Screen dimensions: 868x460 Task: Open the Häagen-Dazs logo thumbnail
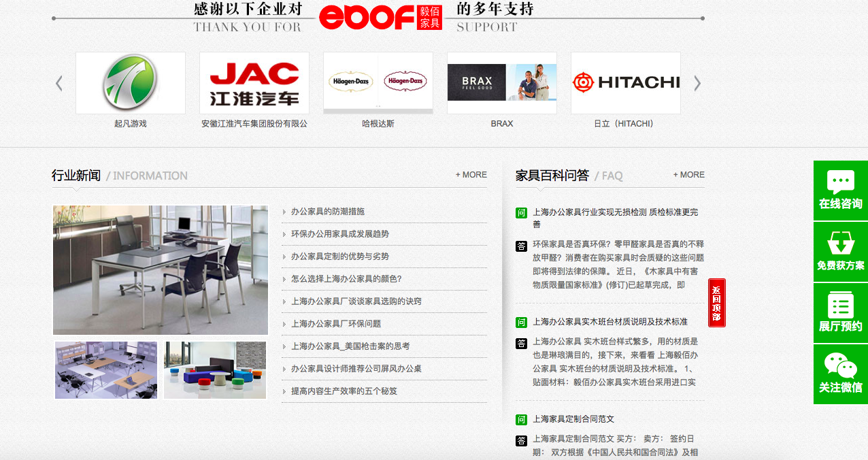click(378, 83)
